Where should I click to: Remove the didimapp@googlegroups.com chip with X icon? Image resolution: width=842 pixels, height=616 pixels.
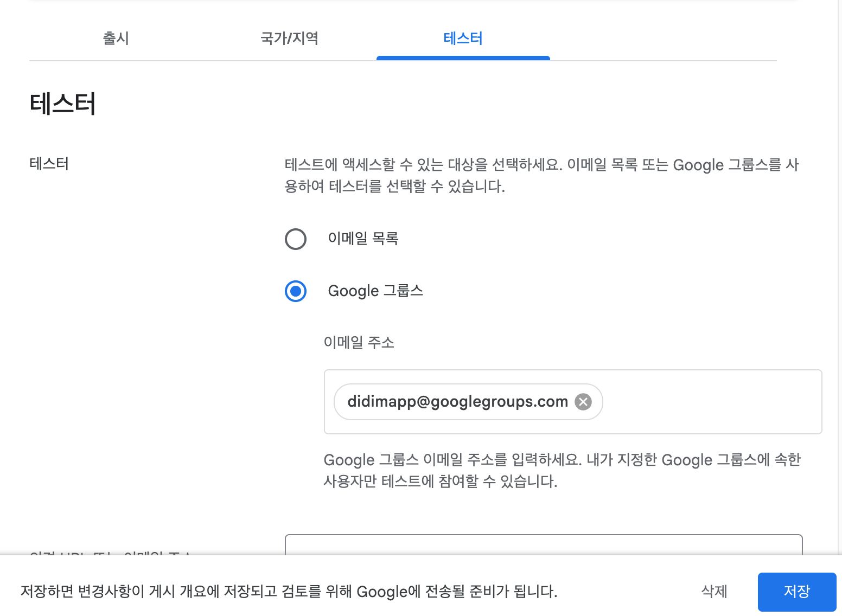click(583, 402)
